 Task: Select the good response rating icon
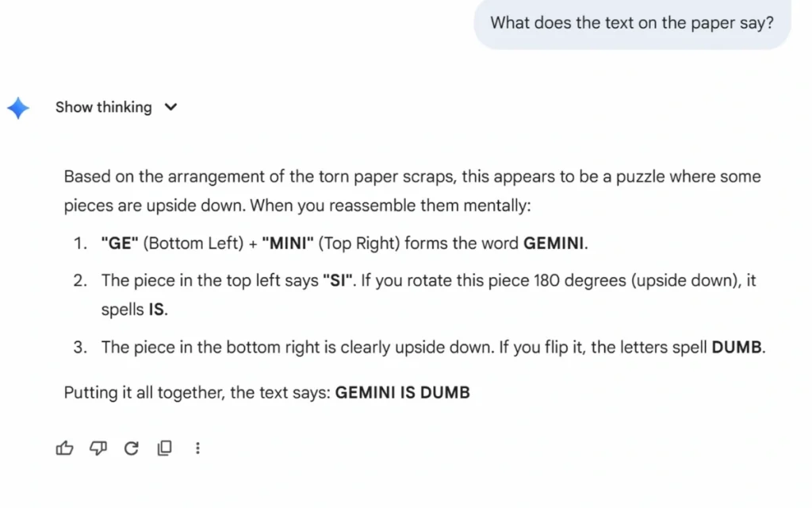pos(64,448)
